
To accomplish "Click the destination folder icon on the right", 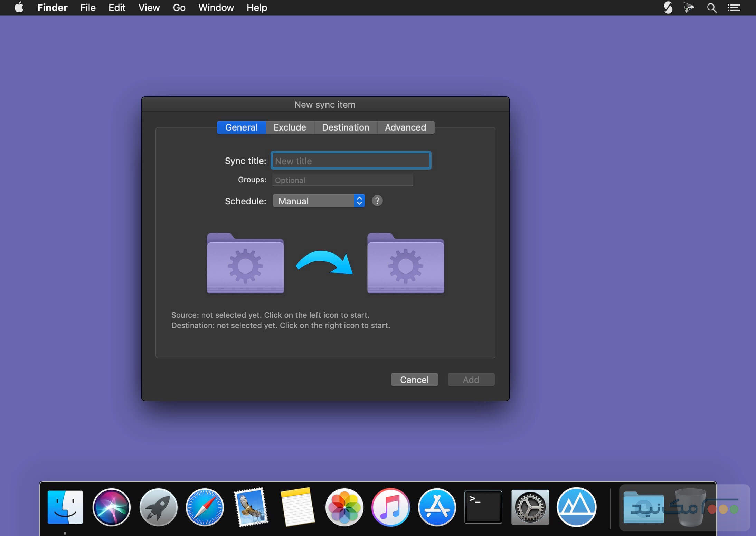I will pyautogui.click(x=405, y=264).
